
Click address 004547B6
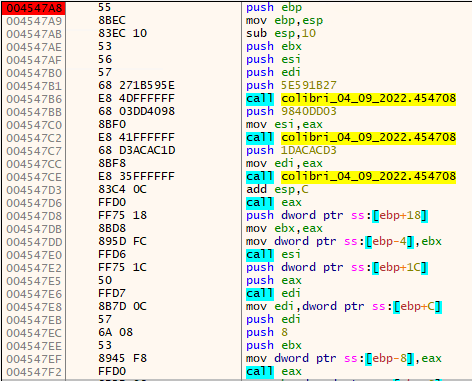click(34, 99)
